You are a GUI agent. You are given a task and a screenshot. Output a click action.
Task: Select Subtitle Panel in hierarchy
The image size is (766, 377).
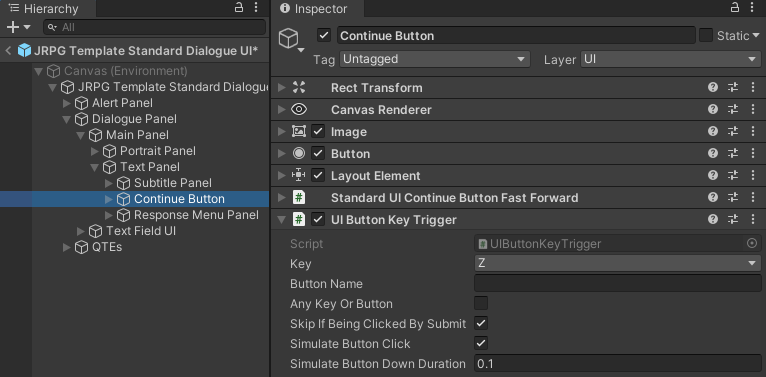pos(173,183)
